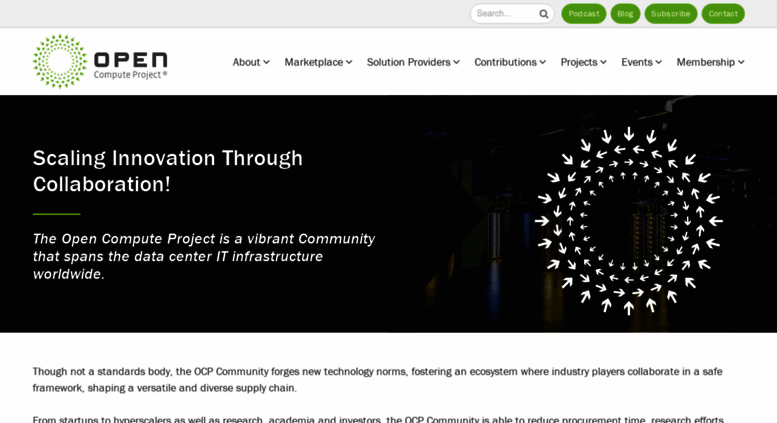The width and height of the screenshot is (777, 423).
Task: Expand the chevron next to Projects
Action: 603,62
